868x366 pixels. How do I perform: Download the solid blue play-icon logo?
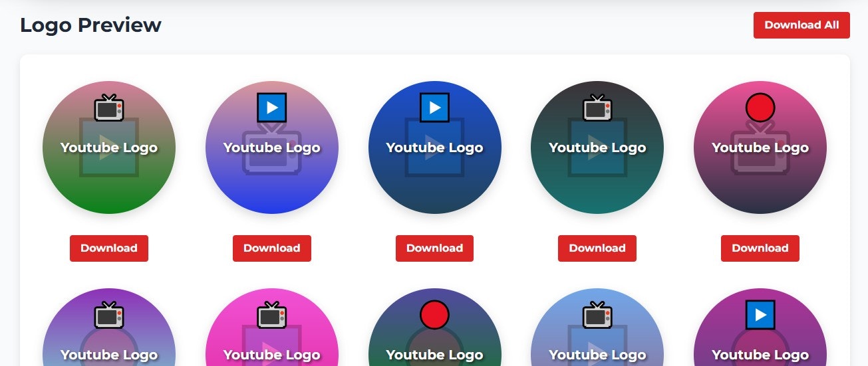[x=434, y=248]
